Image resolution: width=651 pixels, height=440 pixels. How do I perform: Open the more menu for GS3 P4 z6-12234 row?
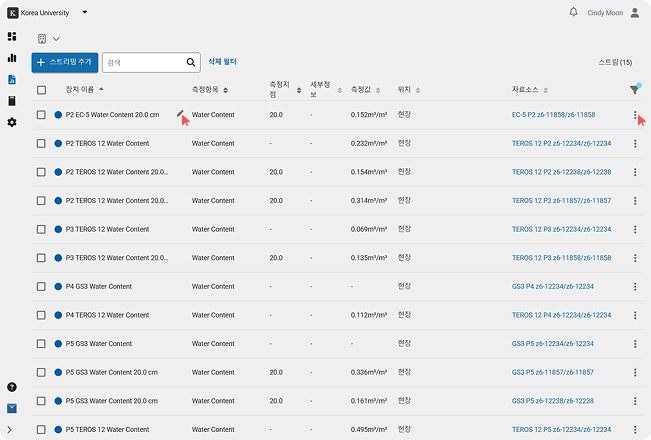635,286
